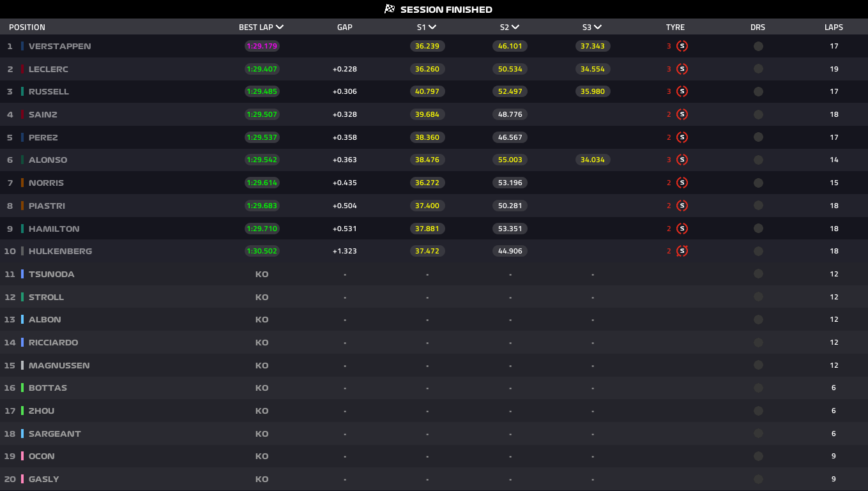
Task: Select Alonso's soft tyre compound icon
Action: point(681,160)
